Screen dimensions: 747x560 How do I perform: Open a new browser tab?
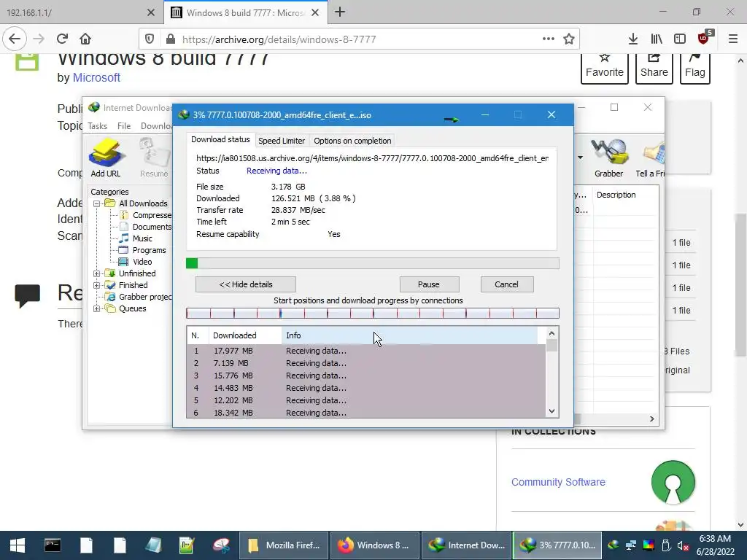tap(340, 12)
